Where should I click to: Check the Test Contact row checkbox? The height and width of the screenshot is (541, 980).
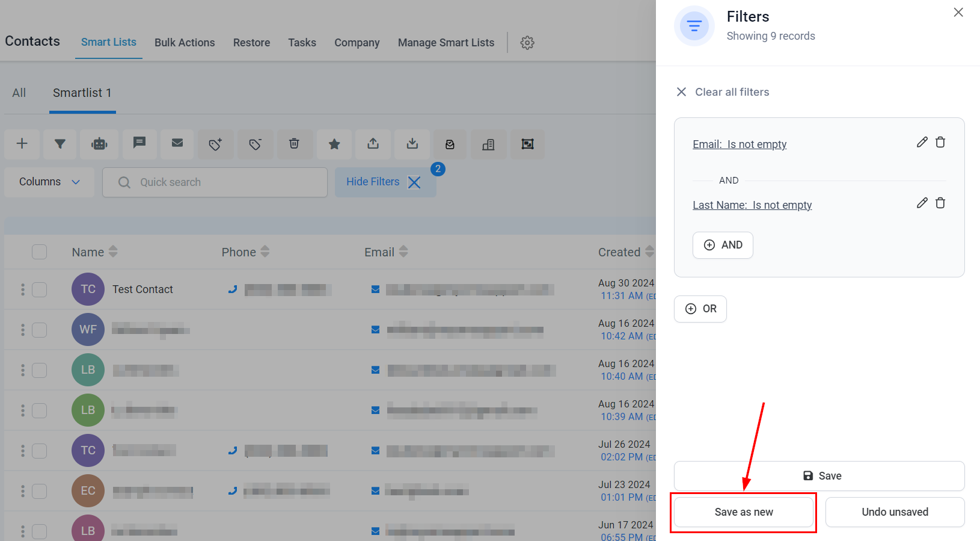tap(39, 289)
